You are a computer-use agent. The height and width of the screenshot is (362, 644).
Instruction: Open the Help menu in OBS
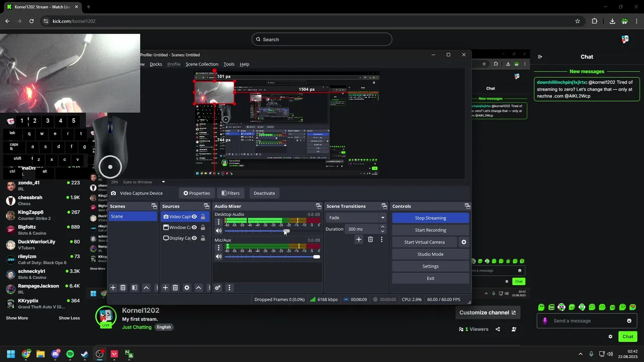coord(245,64)
